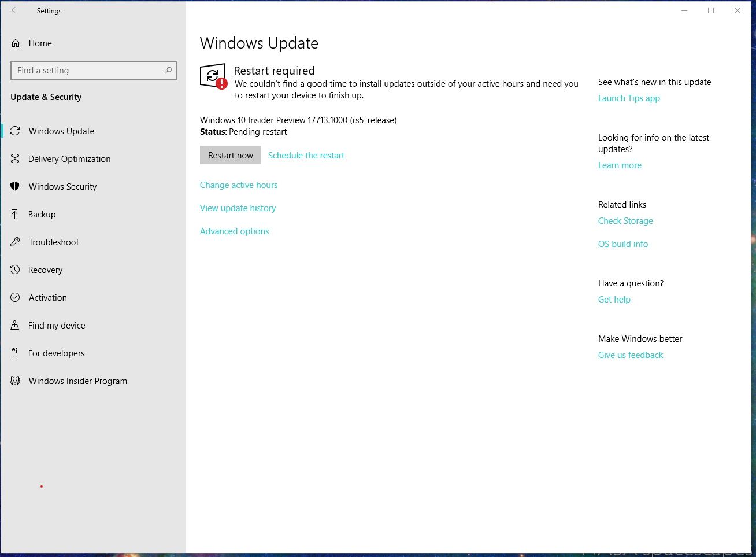Click the Troubleshoot wrench icon
Viewport: 756px width, 557px height.
point(15,242)
